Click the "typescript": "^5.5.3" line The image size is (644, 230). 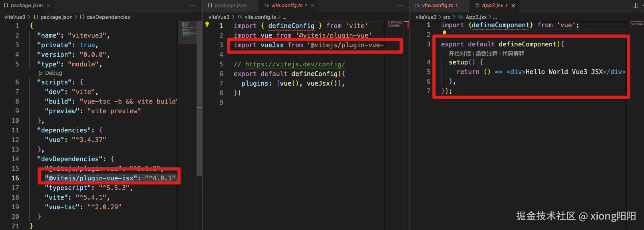click(88, 188)
